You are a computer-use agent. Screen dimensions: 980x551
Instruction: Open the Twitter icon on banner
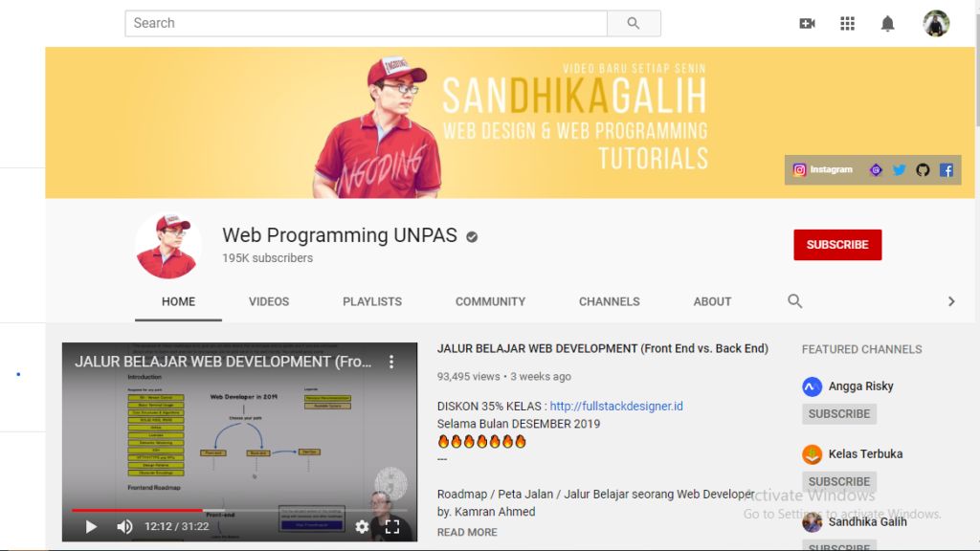tap(900, 170)
